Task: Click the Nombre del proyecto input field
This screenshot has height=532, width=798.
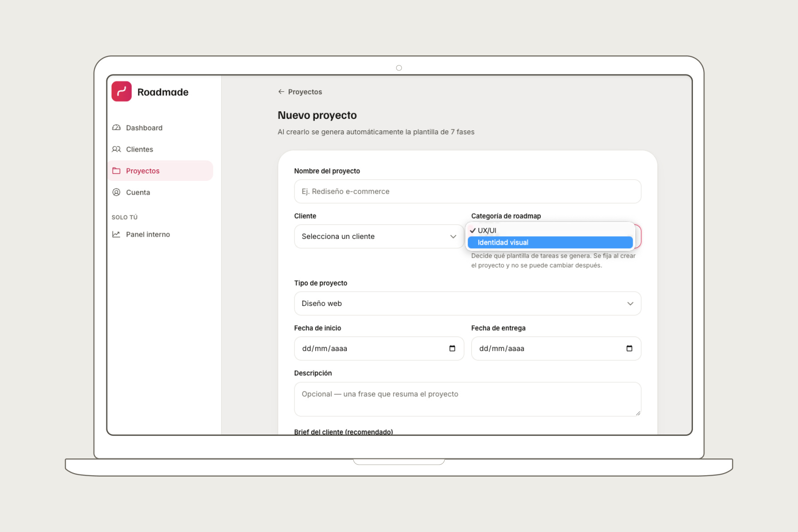Action: tap(468, 192)
